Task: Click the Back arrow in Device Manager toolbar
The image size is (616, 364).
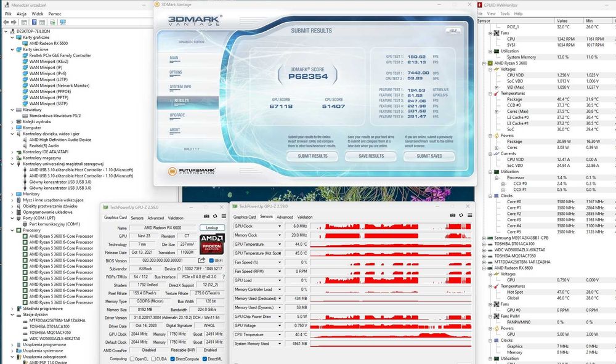Action: (6, 22)
